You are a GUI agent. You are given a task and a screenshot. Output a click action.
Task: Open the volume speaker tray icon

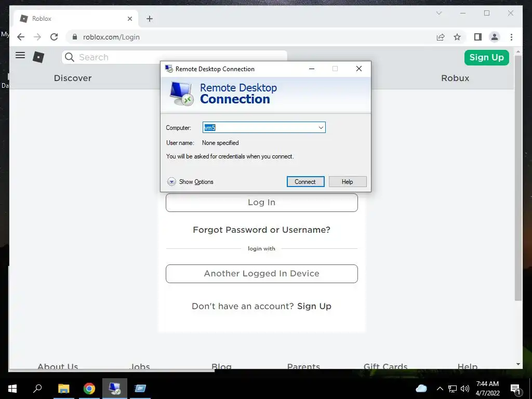465,389
